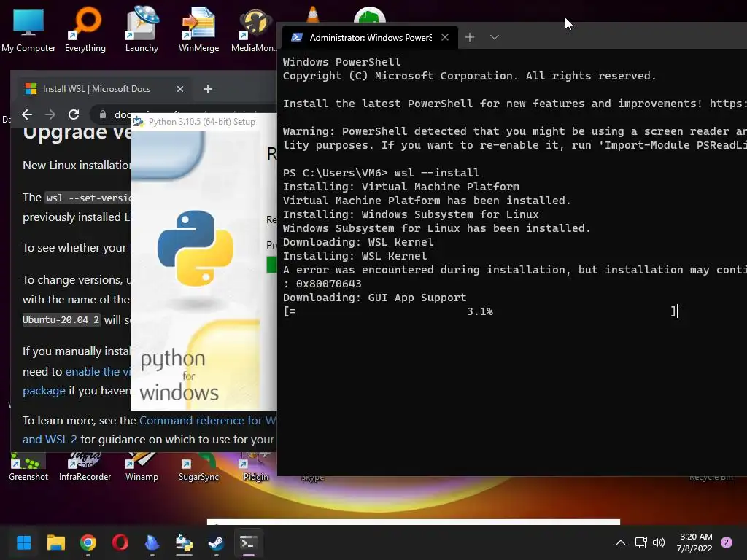Open the SugarSync desktop shortcut
The width and height of the screenshot is (747, 560).
point(198,467)
